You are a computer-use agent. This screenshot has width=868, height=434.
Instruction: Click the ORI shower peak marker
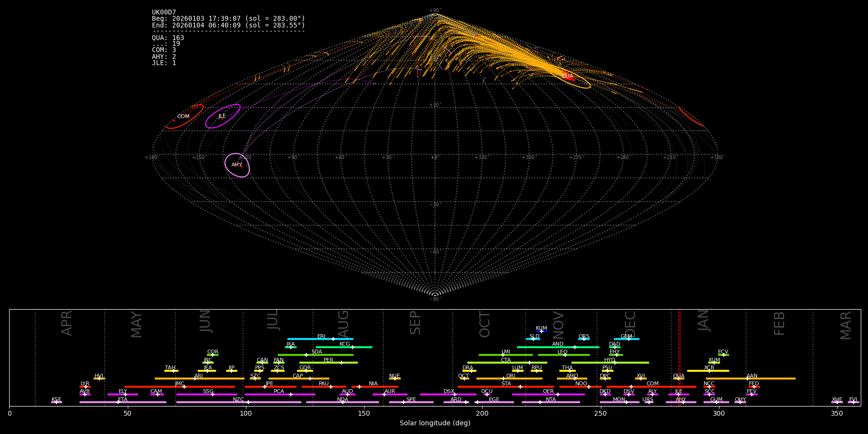pyautogui.click(x=503, y=379)
